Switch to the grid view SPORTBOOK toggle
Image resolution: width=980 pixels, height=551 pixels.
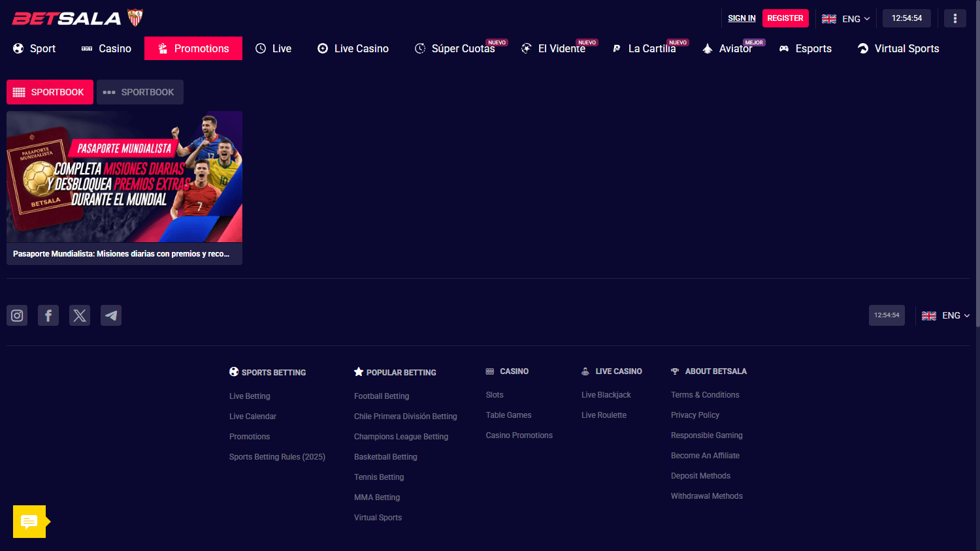pyautogui.click(x=50, y=92)
